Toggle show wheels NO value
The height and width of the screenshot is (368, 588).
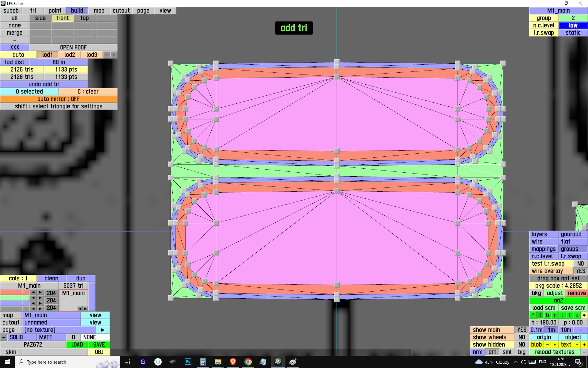point(522,337)
